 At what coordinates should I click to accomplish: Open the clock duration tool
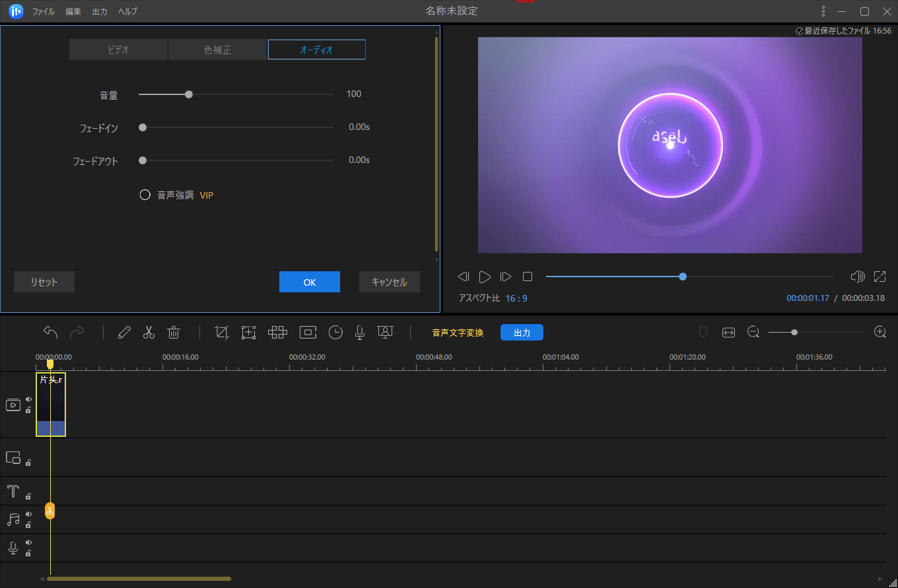point(335,333)
